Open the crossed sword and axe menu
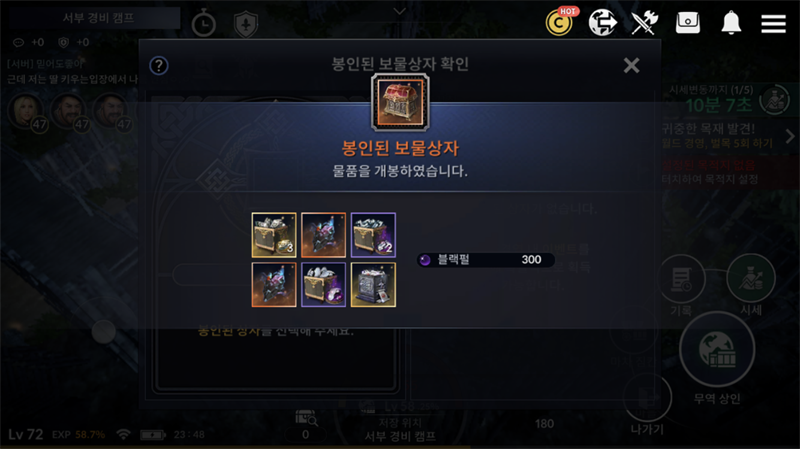This screenshot has height=449, width=800. pos(644,22)
